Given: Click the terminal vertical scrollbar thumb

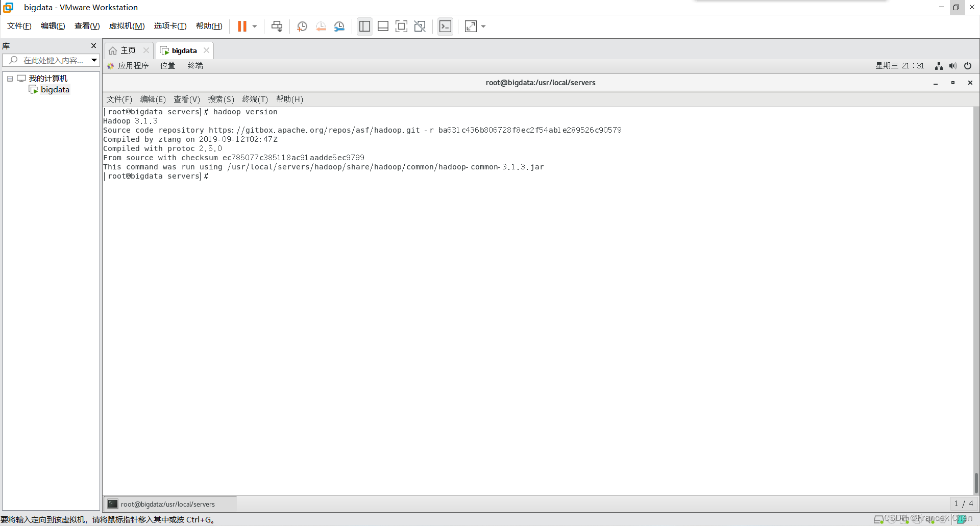Looking at the screenshot, I should [x=976, y=483].
